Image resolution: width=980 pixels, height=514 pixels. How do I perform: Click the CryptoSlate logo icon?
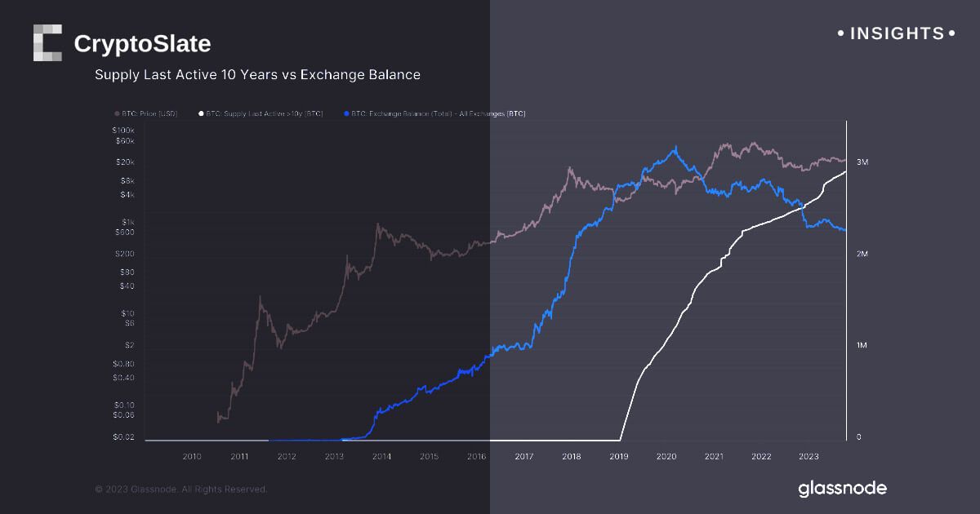click(47, 43)
